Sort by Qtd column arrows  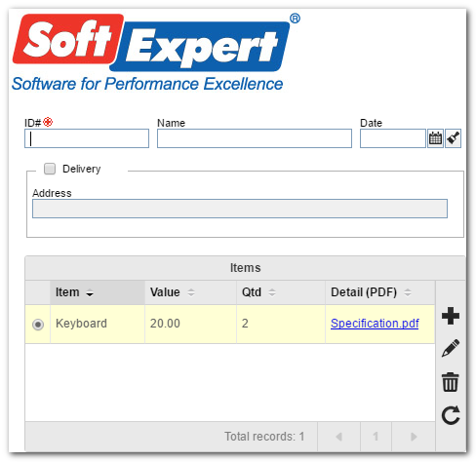point(272,292)
